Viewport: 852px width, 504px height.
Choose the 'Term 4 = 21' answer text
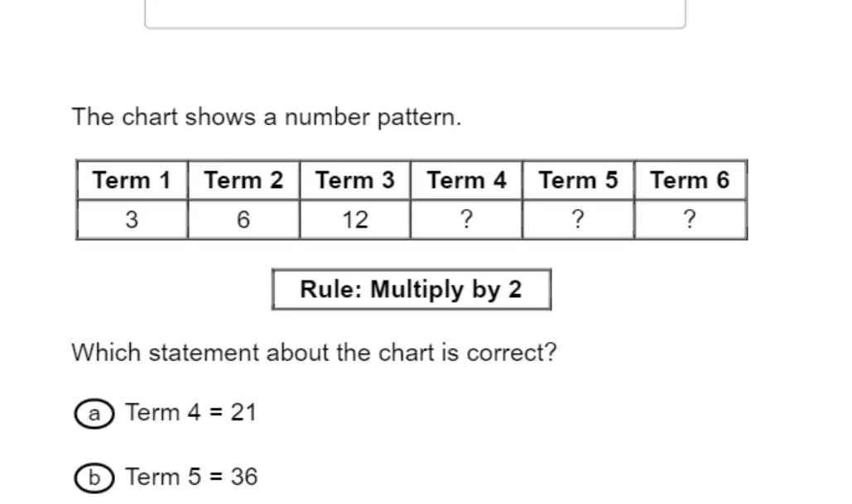point(190,413)
